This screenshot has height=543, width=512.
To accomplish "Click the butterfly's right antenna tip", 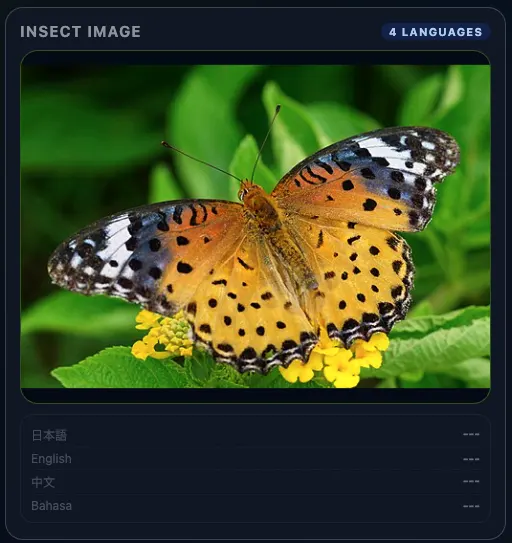I will pyautogui.click(x=278, y=108).
